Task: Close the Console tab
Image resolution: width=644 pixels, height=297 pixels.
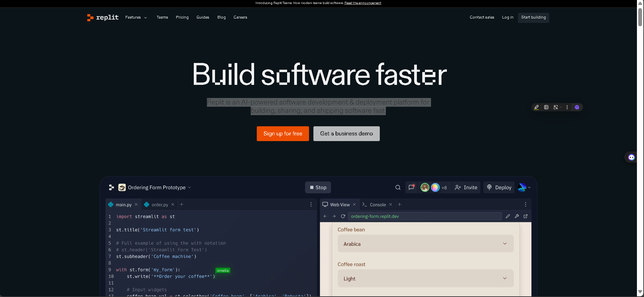Action: pyautogui.click(x=391, y=204)
